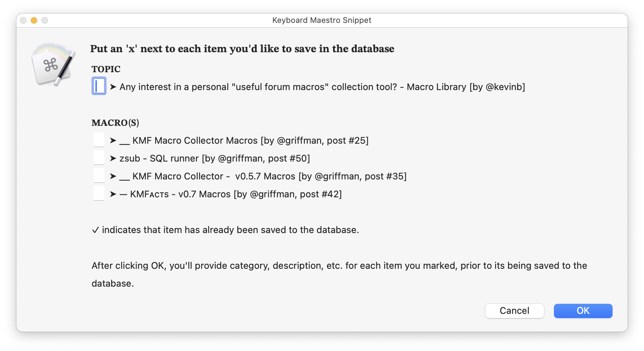644x351 pixels.
Task: Click the arrow beside the forum topic entry
Action: [x=113, y=87]
